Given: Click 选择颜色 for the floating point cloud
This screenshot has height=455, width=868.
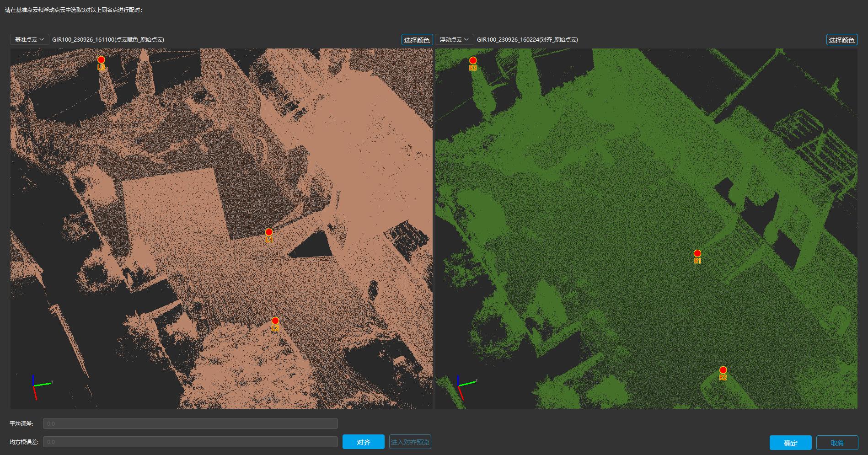Looking at the screenshot, I should click(x=842, y=40).
